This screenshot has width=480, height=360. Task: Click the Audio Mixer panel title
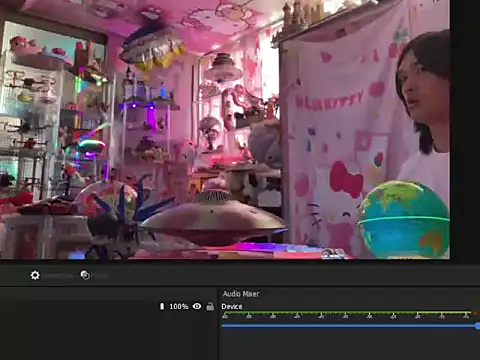(x=241, y=294)
